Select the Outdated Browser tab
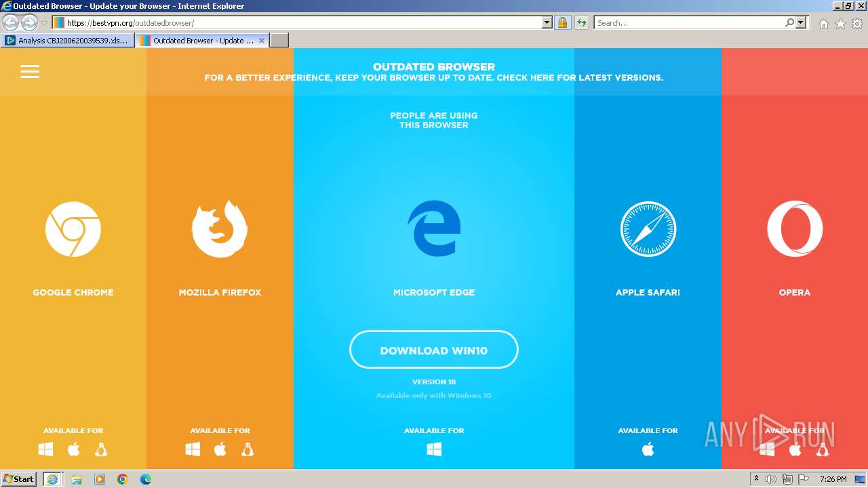 click(202, 40)
